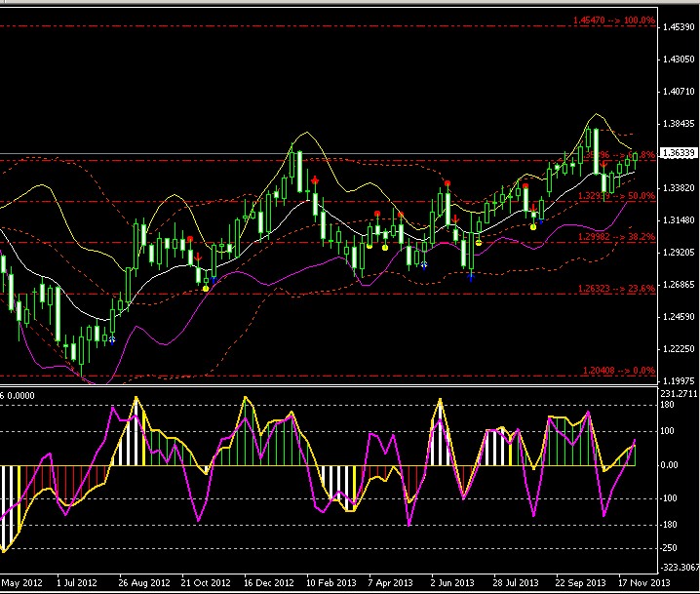Click the 2 Jun 2013 date label

coord(452,583)
